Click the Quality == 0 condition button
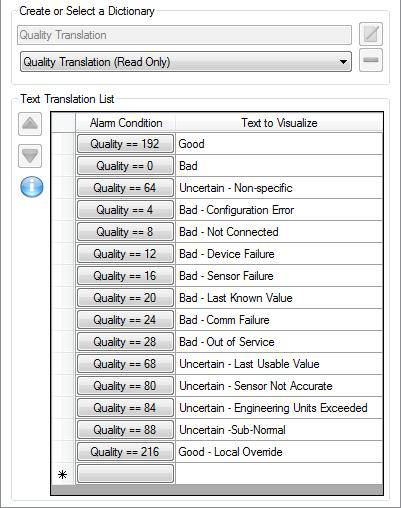 [x=125, y=166]
